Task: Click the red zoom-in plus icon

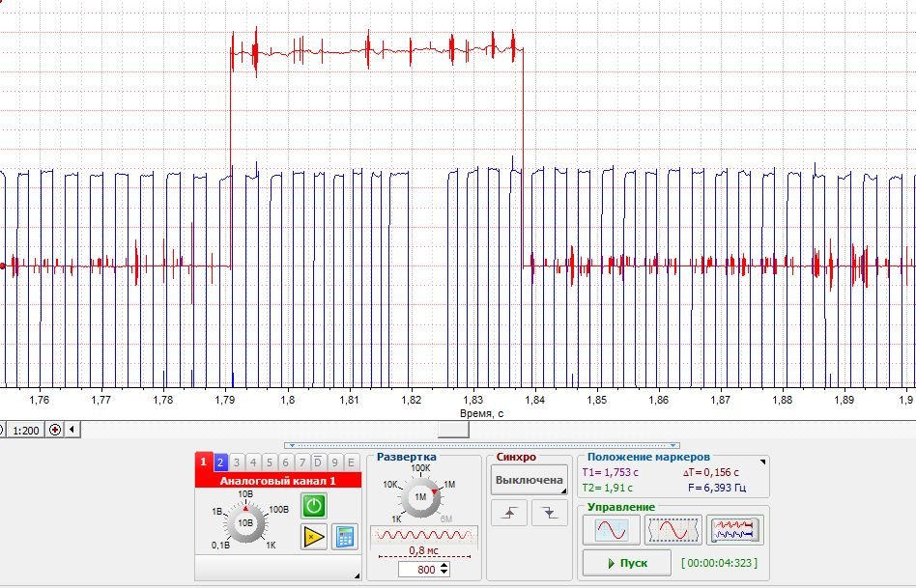Action: click(55, 430)
